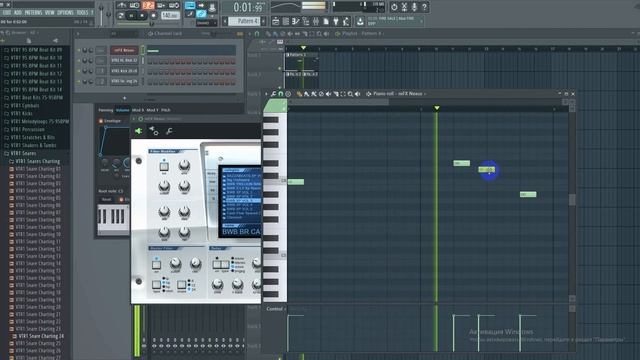The width and height of the screenshot is (640, 360).
Task: Open the VIEW menu
Action: coord(49,13)
